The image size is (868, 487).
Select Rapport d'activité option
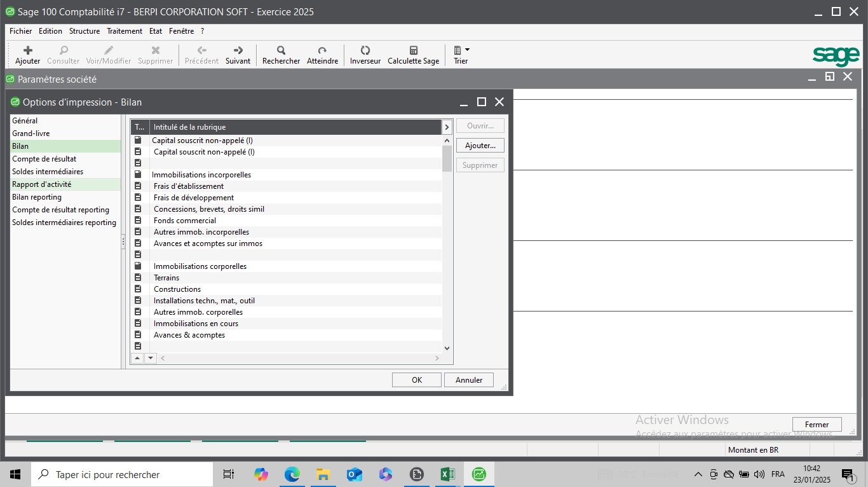point(65,184)
